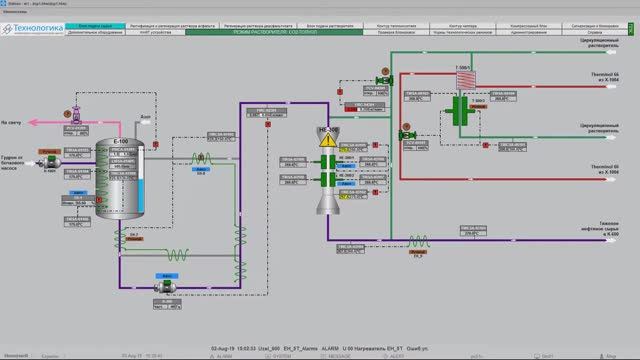The width and height of the screenshot is (640, 360).
Task: Open the valve position readout under the pink valve
Action: pos(76,131)
